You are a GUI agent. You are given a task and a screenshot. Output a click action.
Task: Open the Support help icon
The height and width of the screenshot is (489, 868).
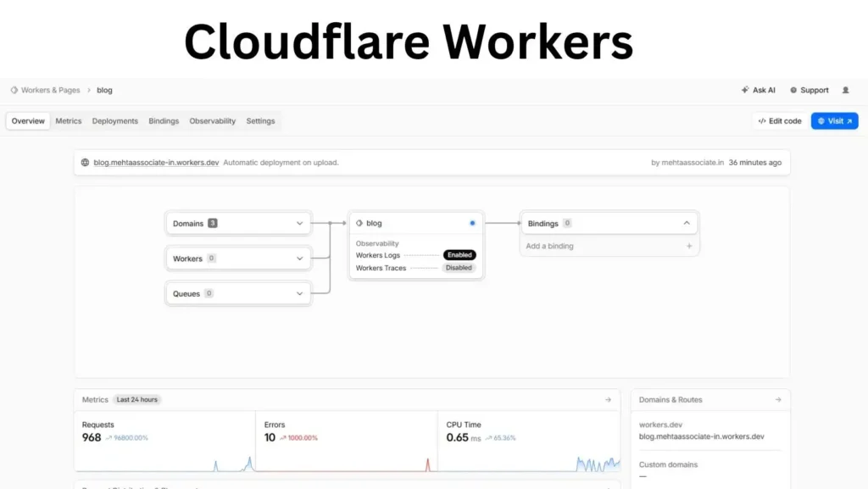point(792,90)
